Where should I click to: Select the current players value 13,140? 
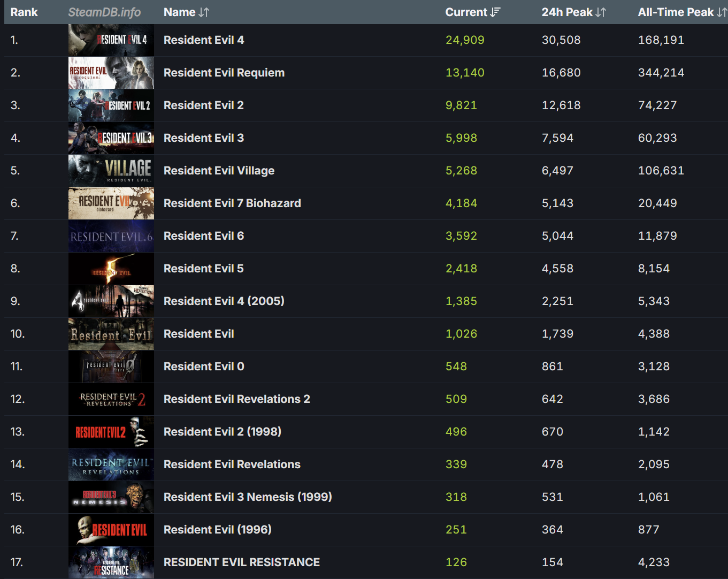(465, 73)
